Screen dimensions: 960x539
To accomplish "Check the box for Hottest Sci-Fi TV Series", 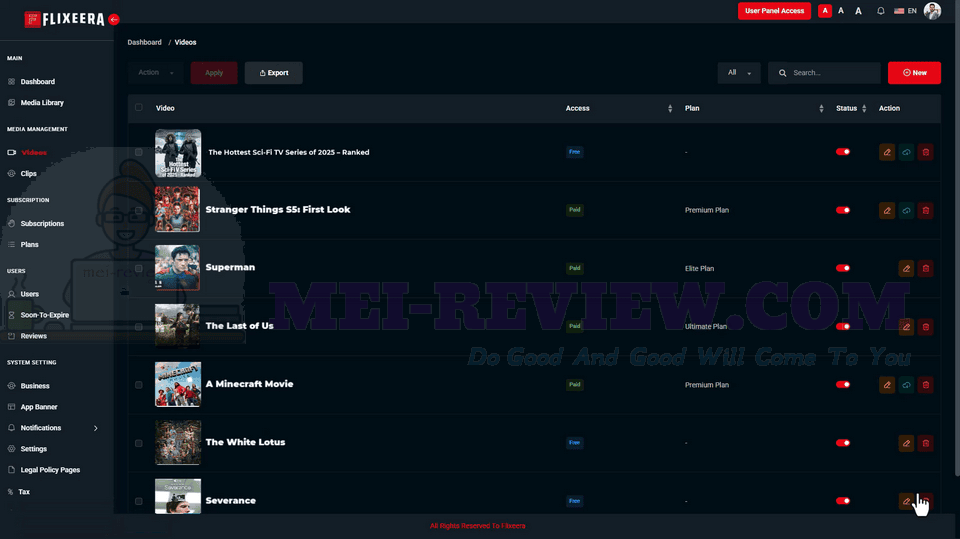I will [139, 152].
